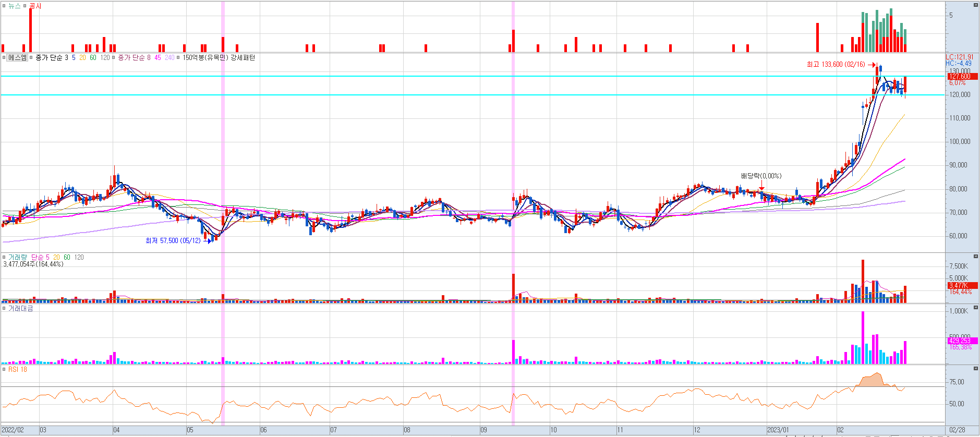980x437 pixels.
Task: Click the small square beside 뉴스 indicator label
Action: 4,6
